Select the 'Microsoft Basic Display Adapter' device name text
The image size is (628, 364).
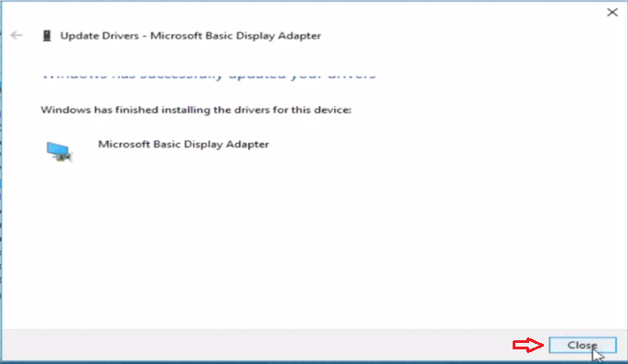(183, 144)
